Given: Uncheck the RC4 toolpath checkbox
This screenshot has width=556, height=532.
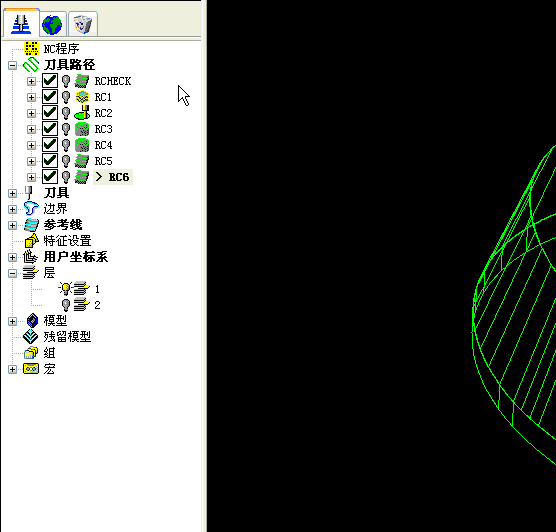Looking at the screenshot, I should coord(50,144).
